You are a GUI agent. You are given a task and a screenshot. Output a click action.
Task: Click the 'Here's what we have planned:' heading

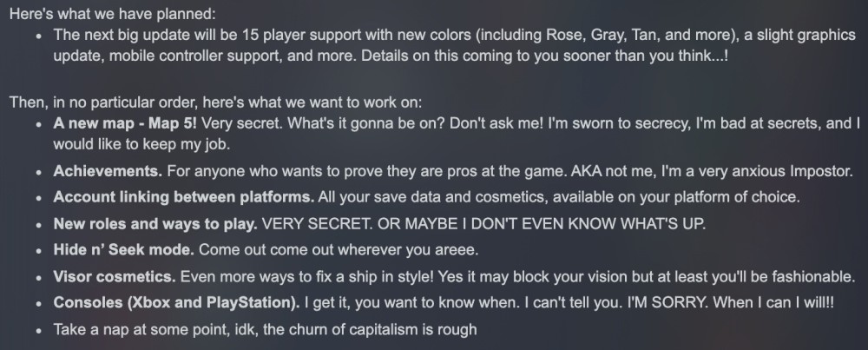point(112,14)
